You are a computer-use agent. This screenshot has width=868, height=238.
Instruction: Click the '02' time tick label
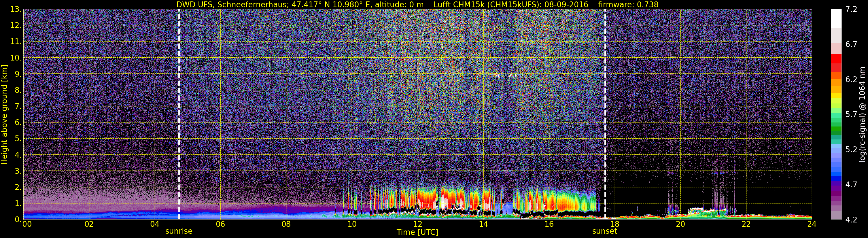tap(89, 224)
